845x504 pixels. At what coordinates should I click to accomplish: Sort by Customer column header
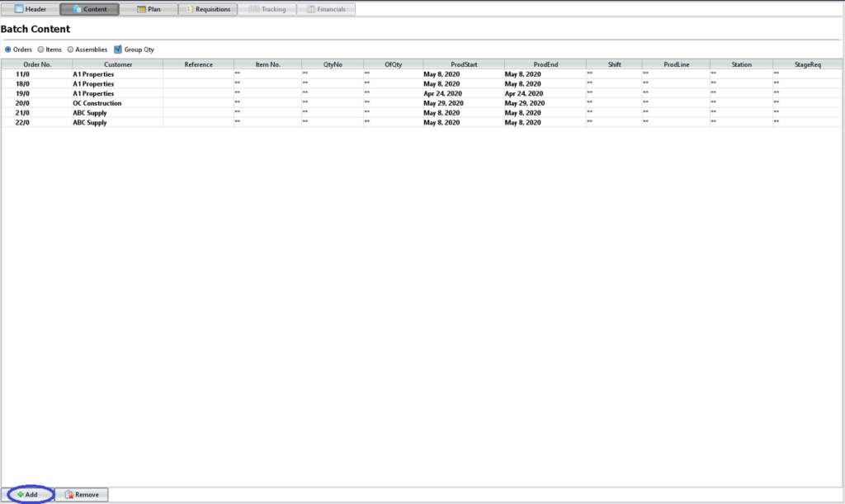[x=118, y=64]
